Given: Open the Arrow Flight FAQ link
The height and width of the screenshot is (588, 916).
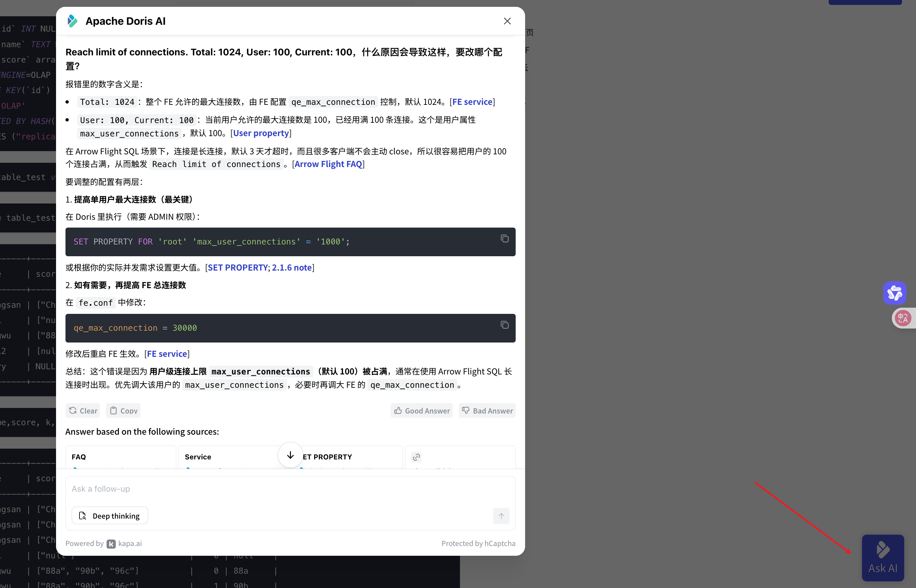Looking at the screenshot, I should (x=328, y=164).
